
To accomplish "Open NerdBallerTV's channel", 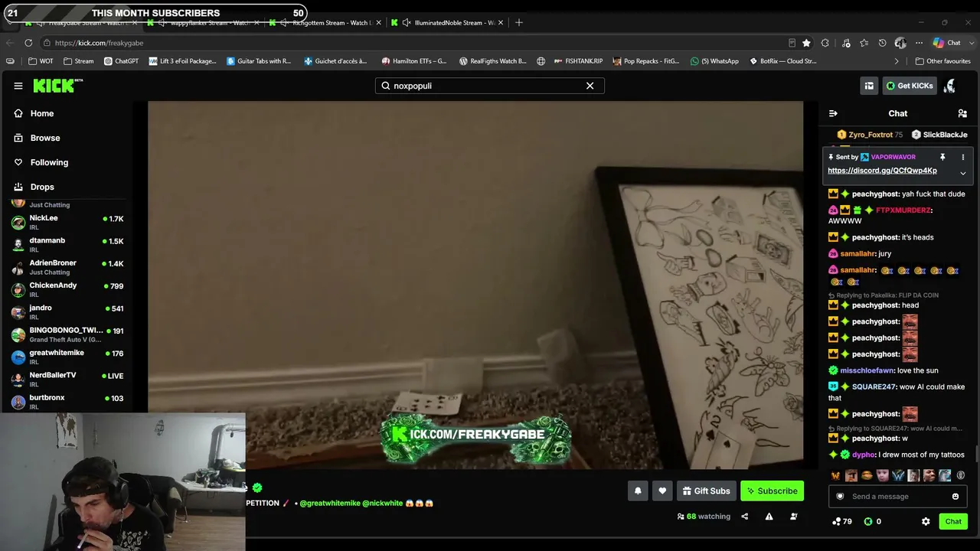I will [x=67, y=379].
